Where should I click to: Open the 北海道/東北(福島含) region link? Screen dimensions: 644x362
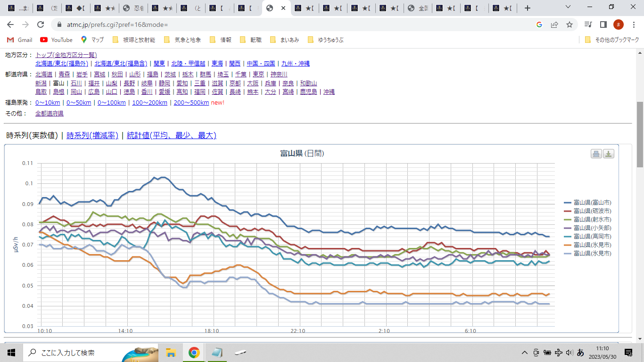coord(121,64)
